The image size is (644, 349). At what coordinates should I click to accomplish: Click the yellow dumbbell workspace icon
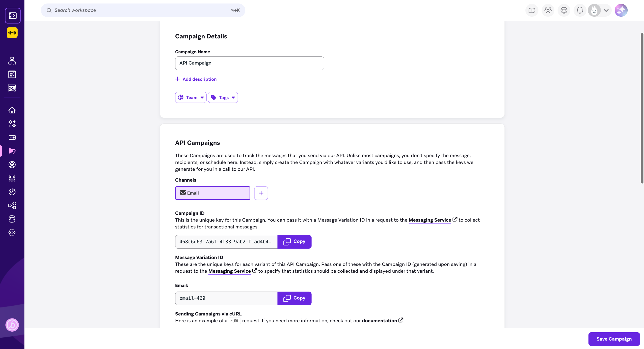12,33
